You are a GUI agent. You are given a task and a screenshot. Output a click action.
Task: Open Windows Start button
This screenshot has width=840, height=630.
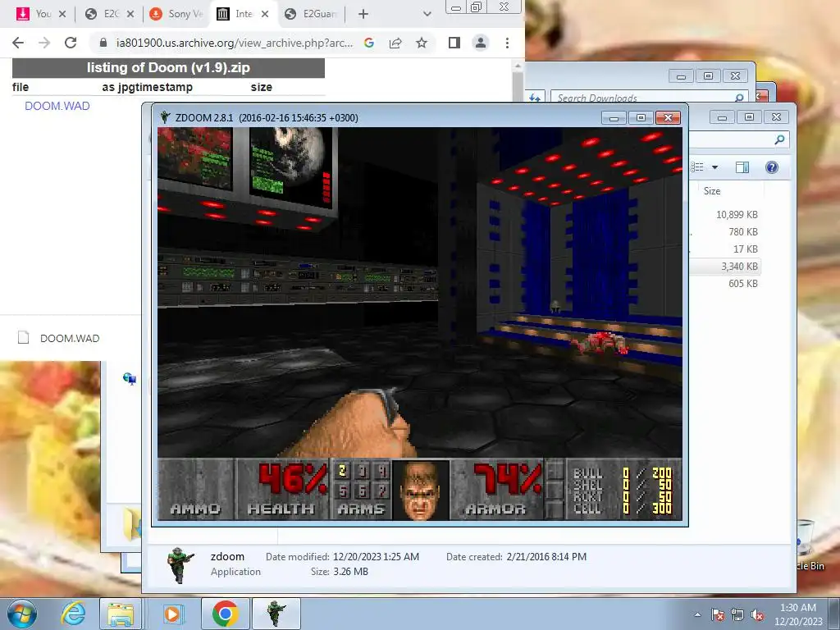(22, 614)
